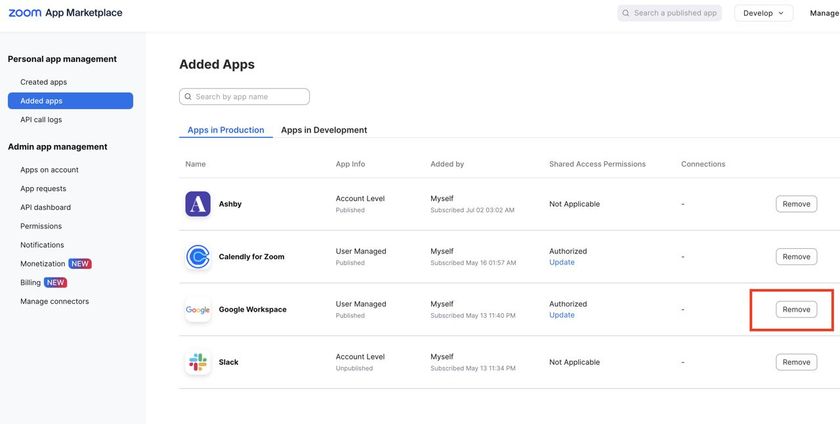Open Monetization in admin sidebar
The height and width of the screenshot is (424, 840).
[x=43, y=264]
